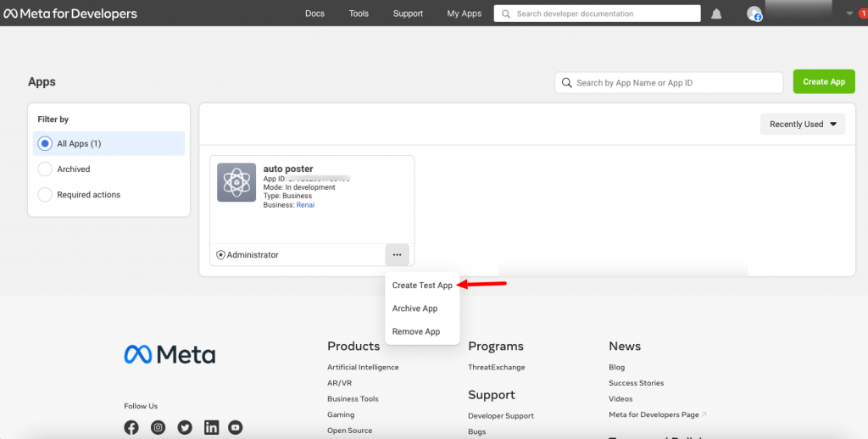Focus the Search by App Name field

(676, 82)
